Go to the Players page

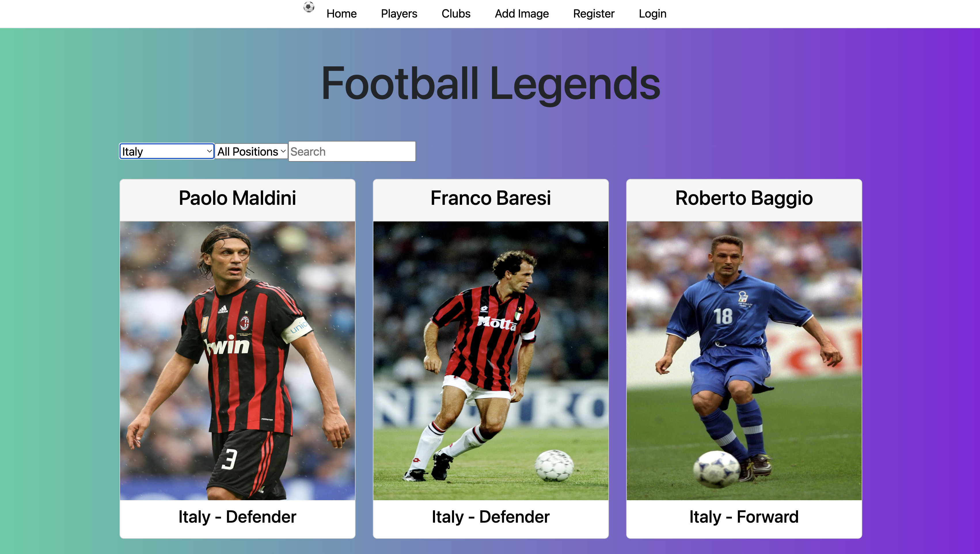(x=399, y=14)
